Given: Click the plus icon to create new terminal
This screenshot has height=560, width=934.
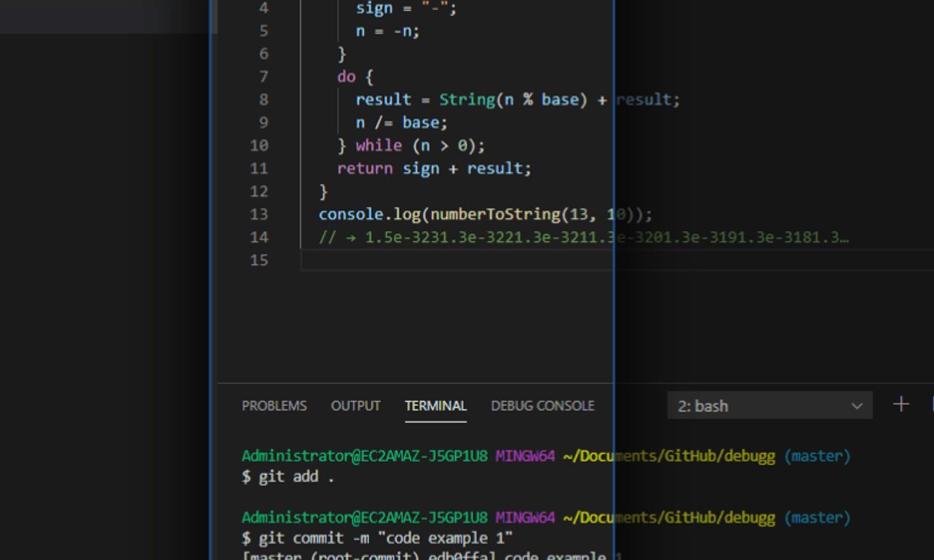Looking at the screenshot, I should (x=901, y=404).
